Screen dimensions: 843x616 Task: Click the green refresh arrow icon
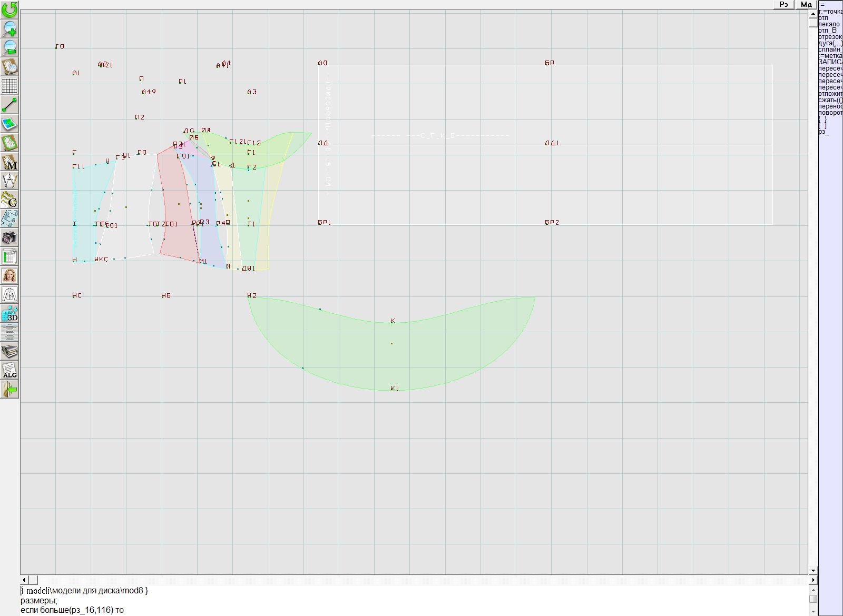[9, 9]
